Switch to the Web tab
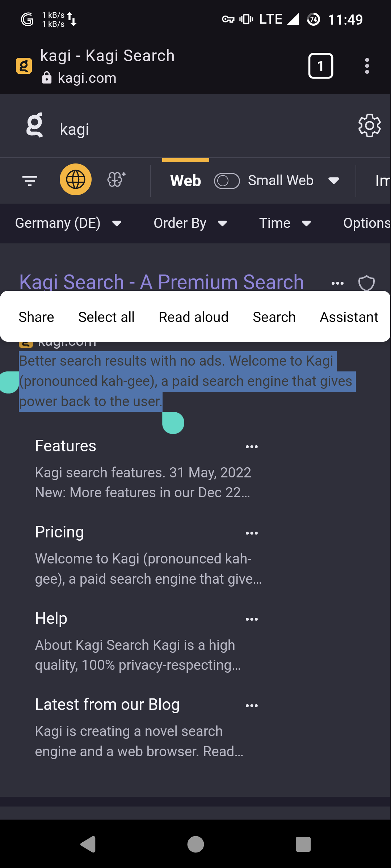The image size is (391, 868). [x=185, y=180]
